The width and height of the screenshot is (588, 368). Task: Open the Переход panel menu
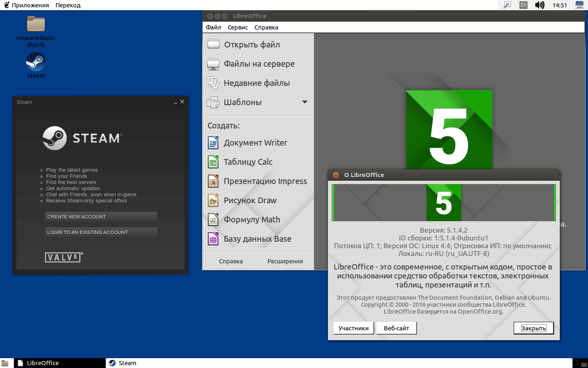(68, 5)
